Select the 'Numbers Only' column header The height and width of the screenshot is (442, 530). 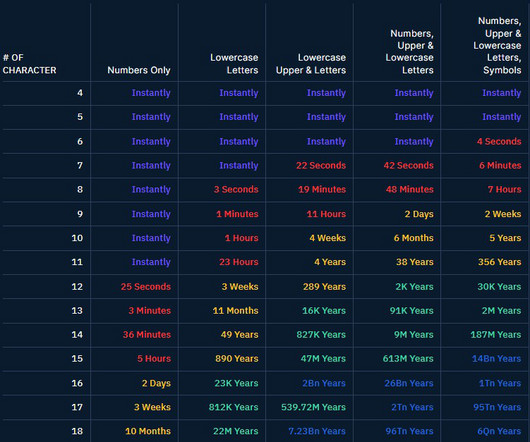click(x=139, y=70)
